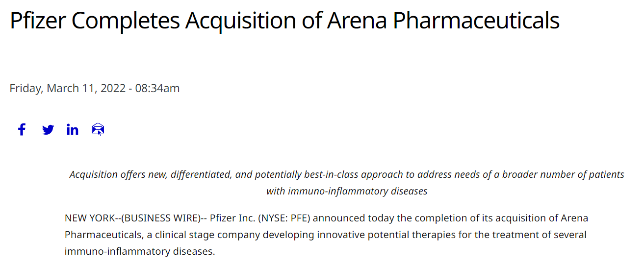The width and height of the screenshot is (644, 265).
Task: Click the publication date "Friday, March 11, 2022"
Action: (67, 88)
